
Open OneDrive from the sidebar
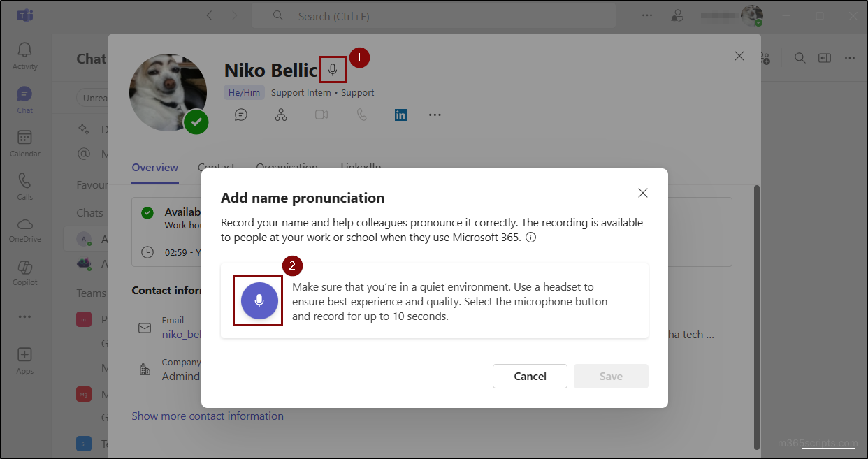[x=24, y=227]
